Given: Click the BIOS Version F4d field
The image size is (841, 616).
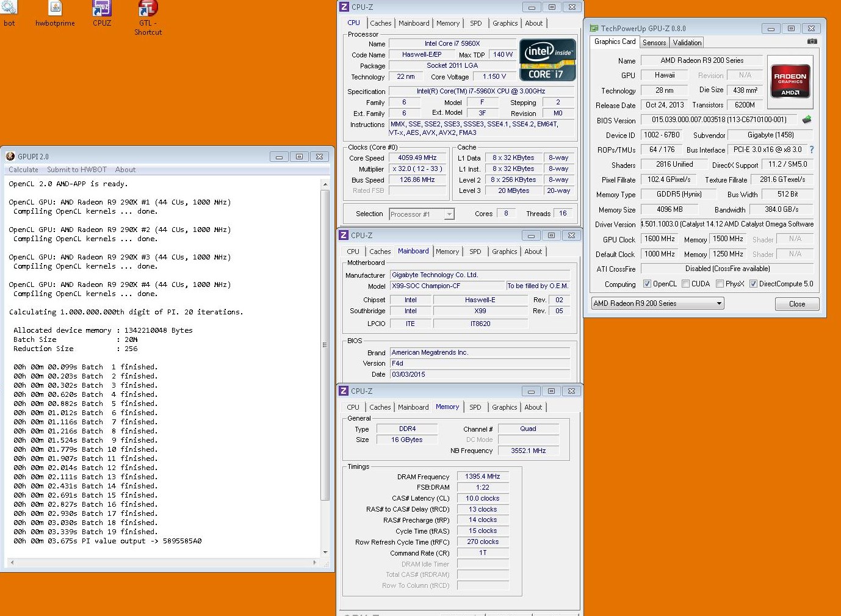Looking at the screenshot, I should click(x=480, y=363).
